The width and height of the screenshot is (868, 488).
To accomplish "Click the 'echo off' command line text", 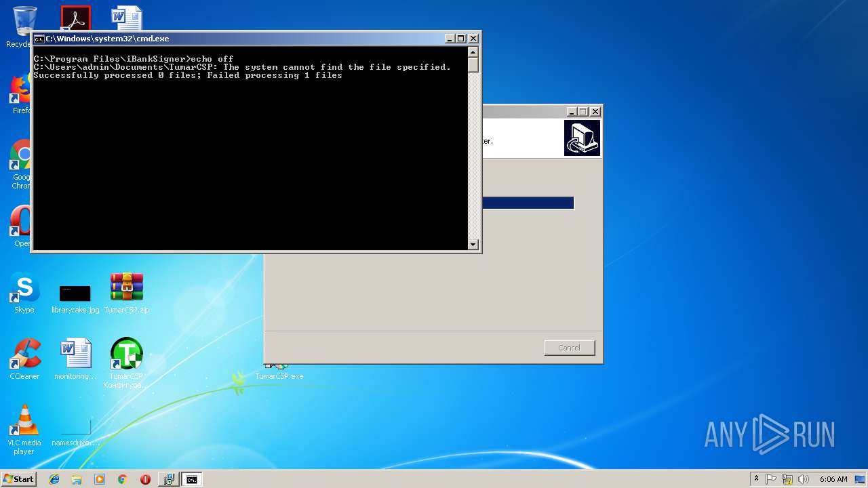I will point(212,59).
